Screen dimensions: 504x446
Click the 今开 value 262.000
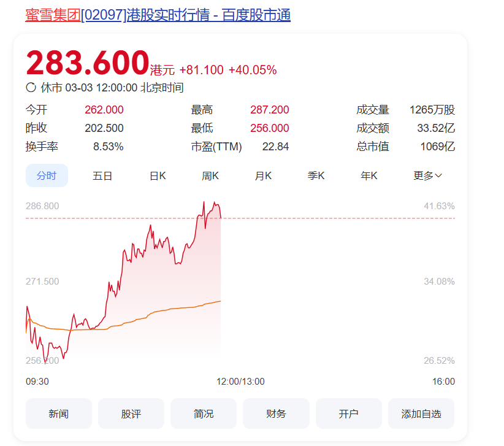pos(104,110)
